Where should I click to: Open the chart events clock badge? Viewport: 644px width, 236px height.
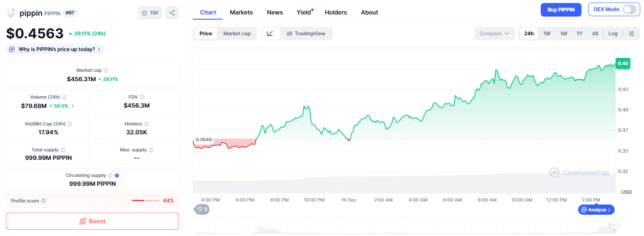(x=201, y=209)
